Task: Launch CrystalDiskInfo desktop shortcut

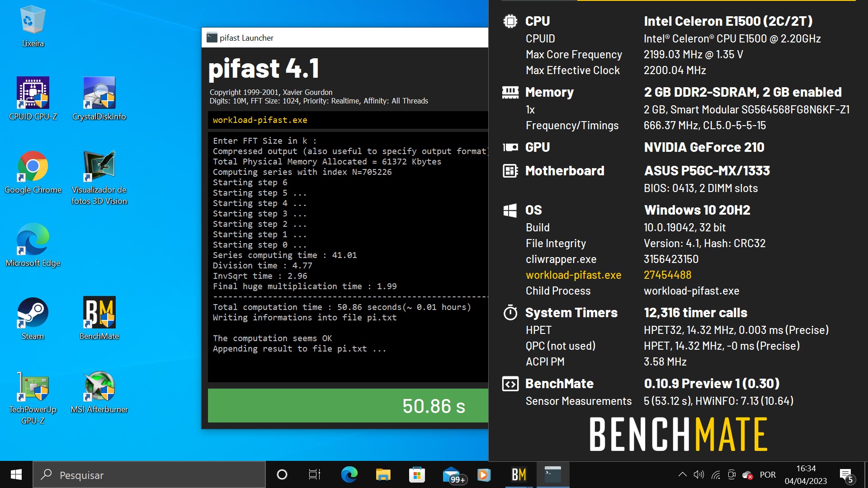Action: pyautogui.click(x=99, y=99)
